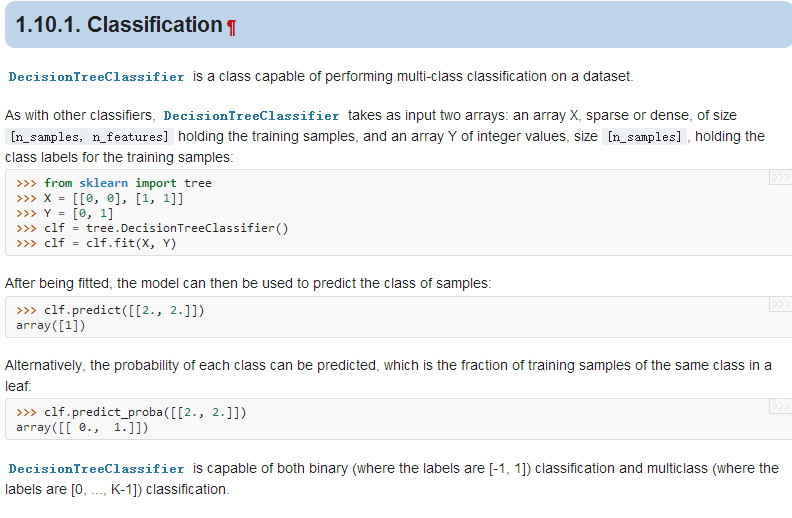Click the '[n_samples, n_features]' inline code
792x518 pixels.
pos(89,137)
